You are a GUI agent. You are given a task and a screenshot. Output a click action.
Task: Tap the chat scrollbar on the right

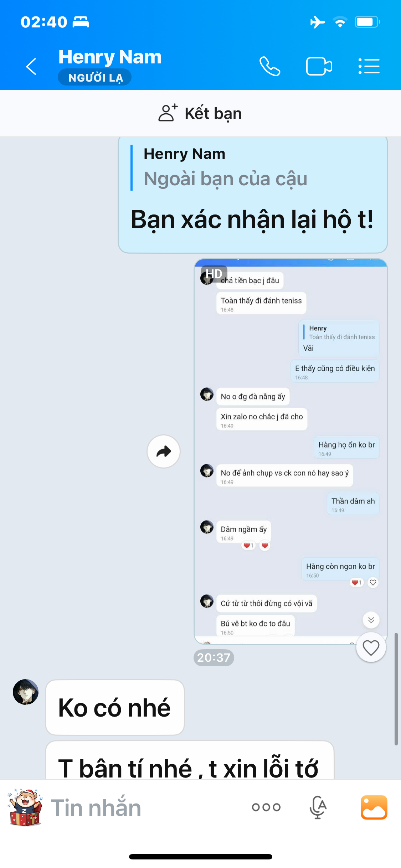coord(396,689)
